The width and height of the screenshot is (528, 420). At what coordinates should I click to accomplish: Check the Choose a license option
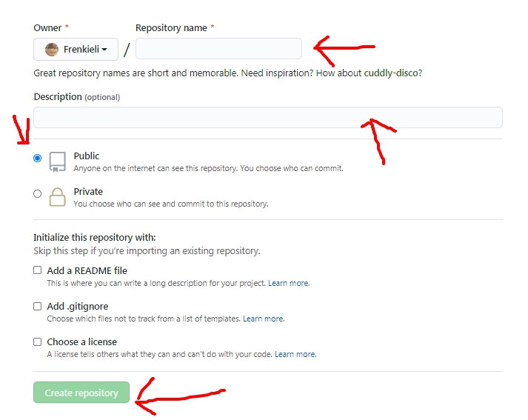point(37,342)
